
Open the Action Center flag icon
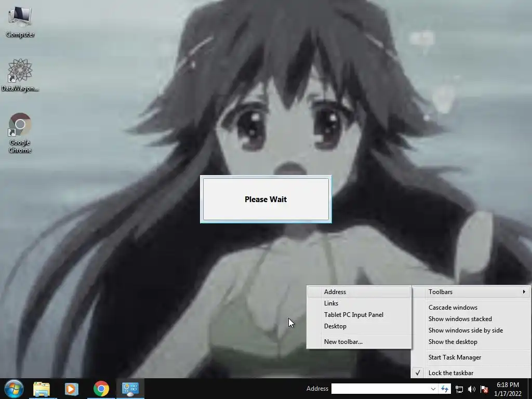coord(484,389)
